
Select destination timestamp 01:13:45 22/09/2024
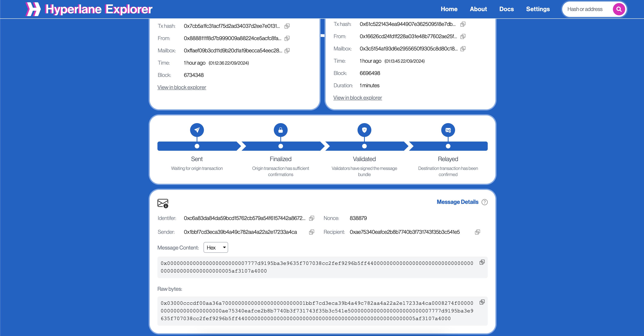405,61
